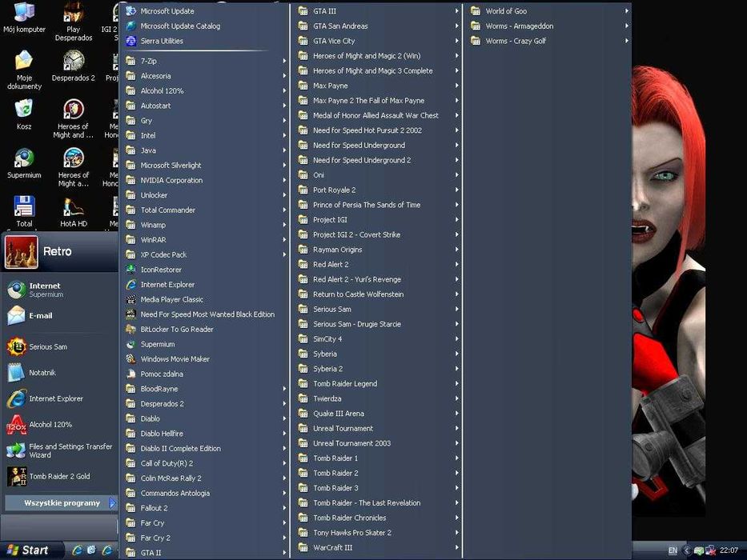This screenshot has width=747, height=560.
Task: Click the Start button
Action: click(30, 550)
